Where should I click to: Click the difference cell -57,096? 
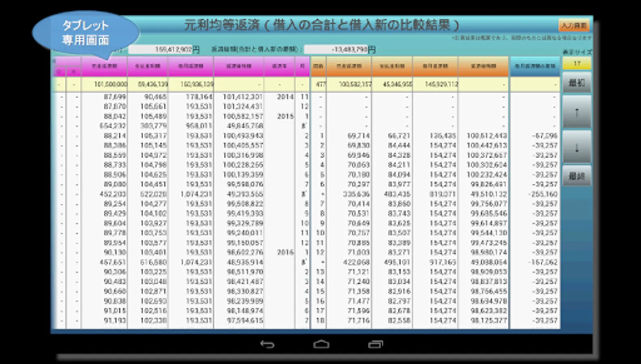click(545, 136)
